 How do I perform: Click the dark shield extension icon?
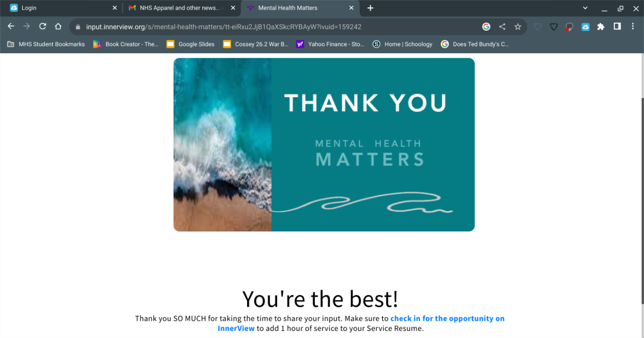pos(554,27)
